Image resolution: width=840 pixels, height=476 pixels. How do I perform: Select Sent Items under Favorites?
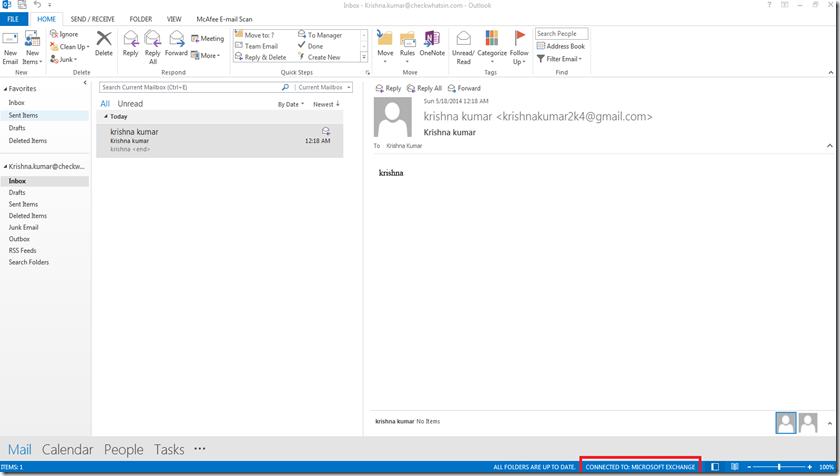point(44,115)
